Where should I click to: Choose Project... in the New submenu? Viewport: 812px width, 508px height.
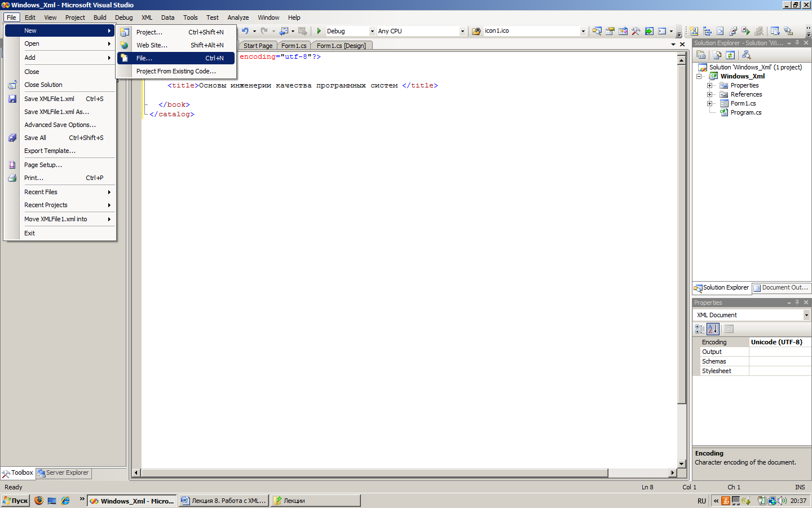[x=176, y=32]
